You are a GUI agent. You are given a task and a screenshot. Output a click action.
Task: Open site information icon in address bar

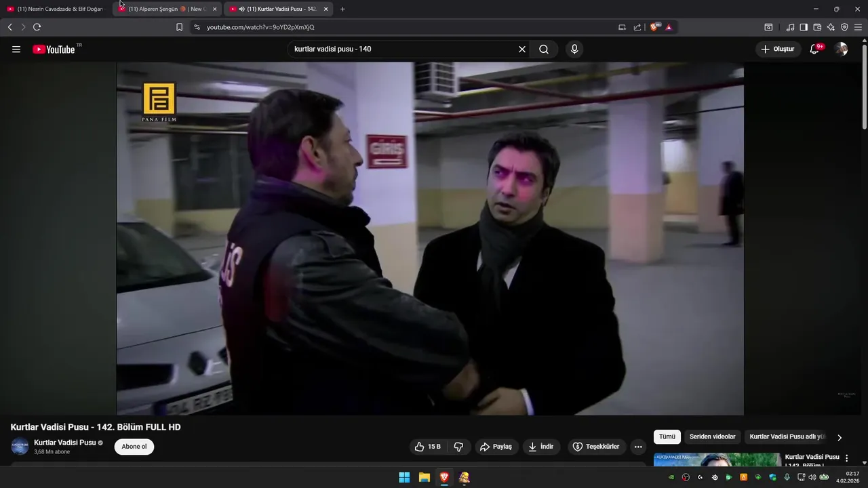[197, 27]
